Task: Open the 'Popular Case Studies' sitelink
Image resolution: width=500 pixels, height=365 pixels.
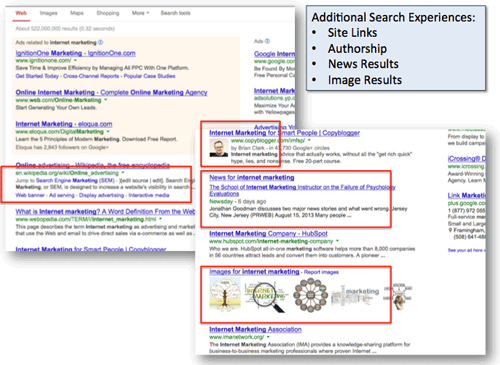Action: [149, 76]
